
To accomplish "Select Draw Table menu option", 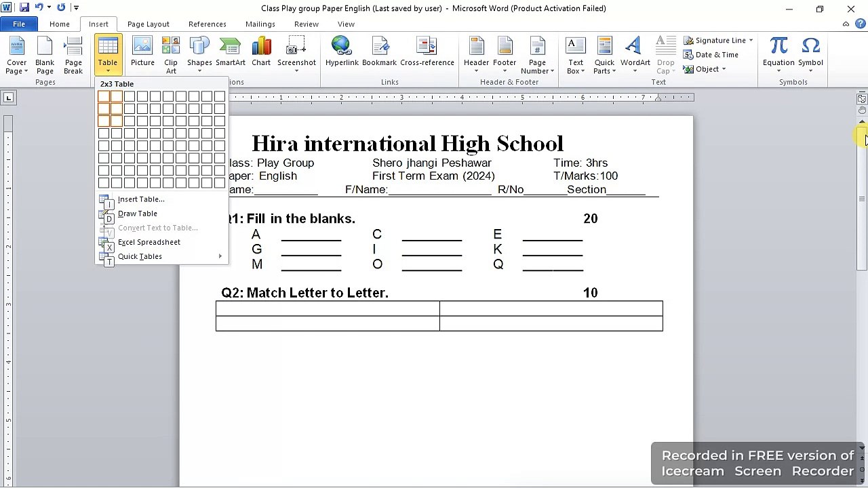I will tap(138, 213).
